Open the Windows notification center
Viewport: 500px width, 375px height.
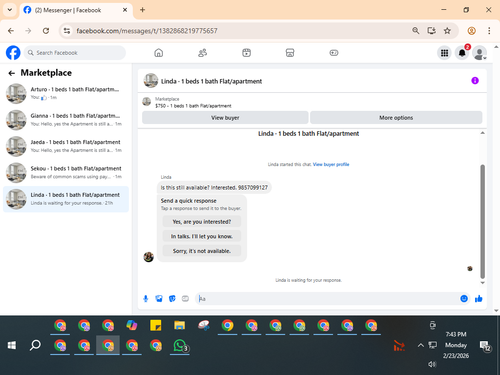(x=485, y=346)
